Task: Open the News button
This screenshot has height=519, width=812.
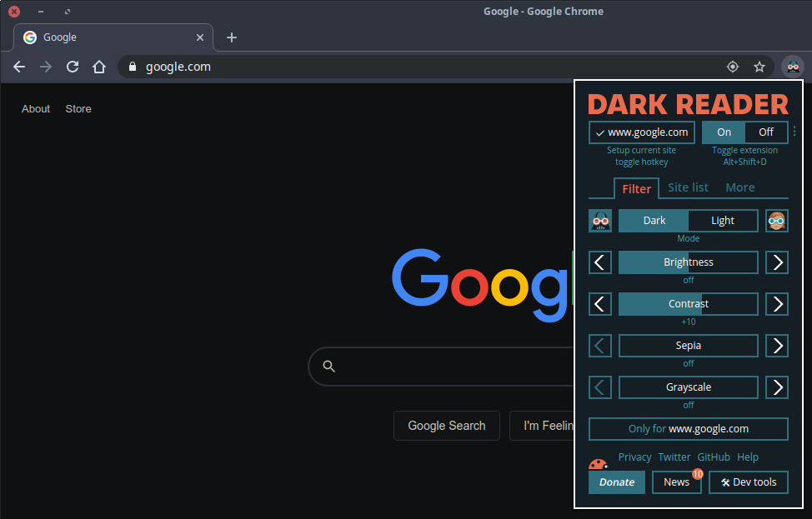Action: pyautogui.click(x=676, y=482)
